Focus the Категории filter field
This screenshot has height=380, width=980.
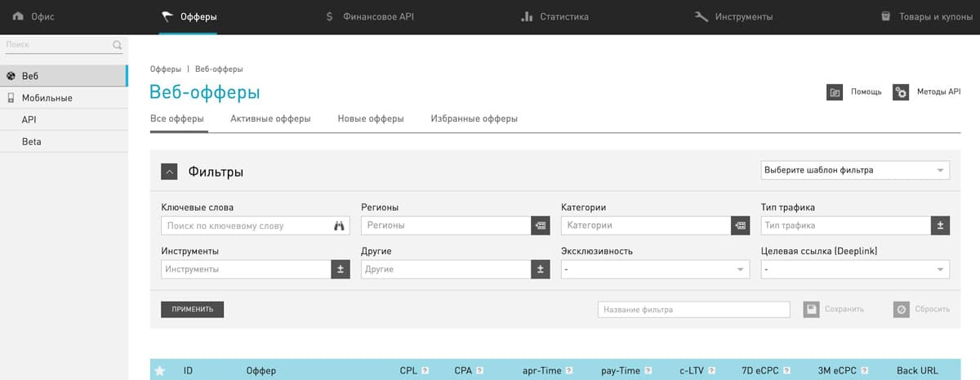coord(646,226)
